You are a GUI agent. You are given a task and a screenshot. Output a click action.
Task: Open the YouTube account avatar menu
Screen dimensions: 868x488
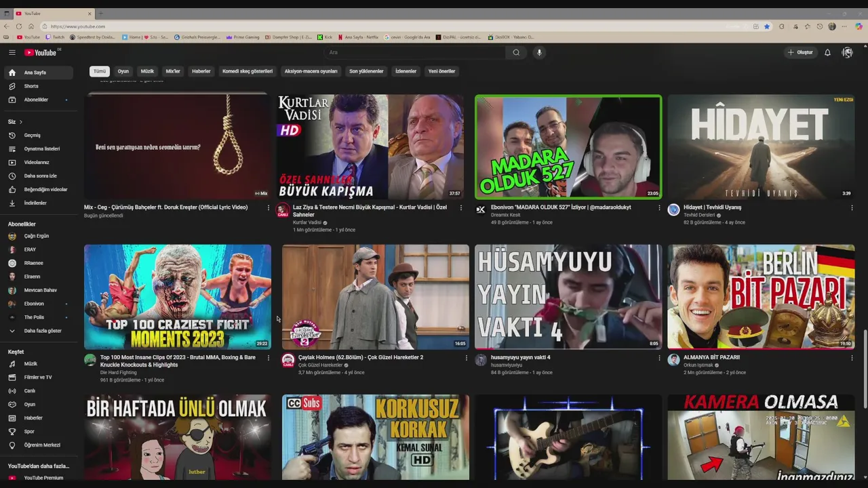click(847, 52)
